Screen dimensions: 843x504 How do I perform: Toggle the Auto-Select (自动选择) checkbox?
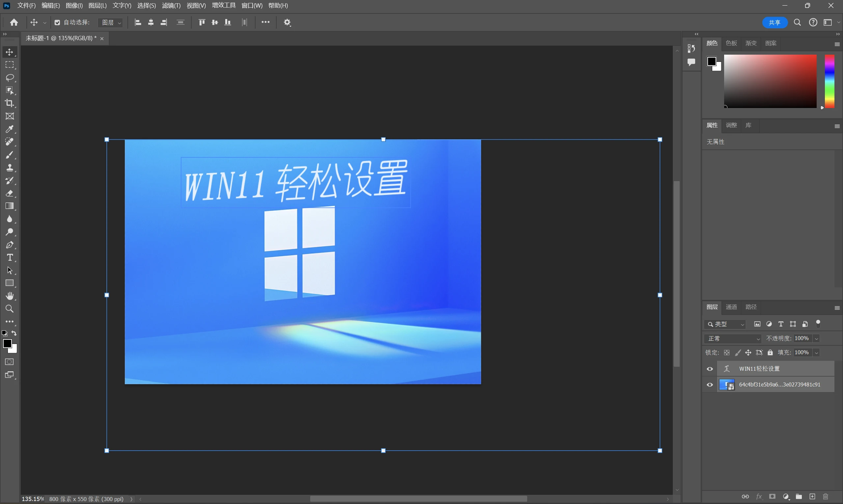click(x=57, y=22)
